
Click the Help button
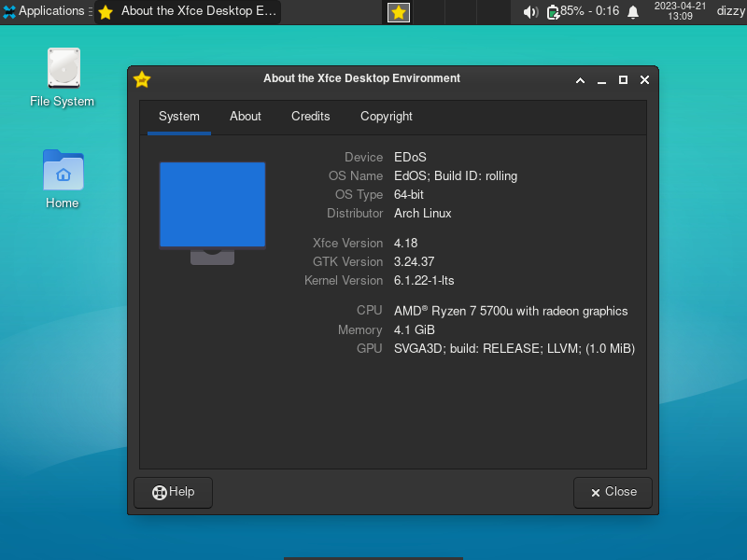pyautogui.click(x=174, y=493)
